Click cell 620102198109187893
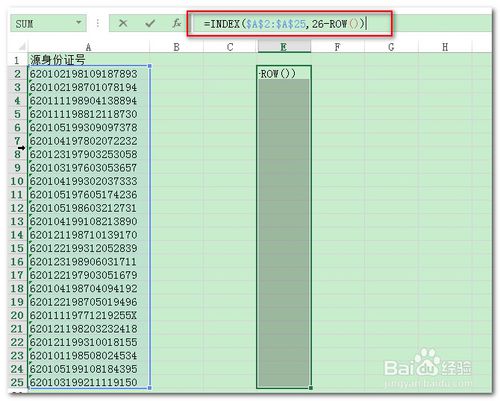The height and width of the screenshot is (401, 500). (x=89, y=74)
